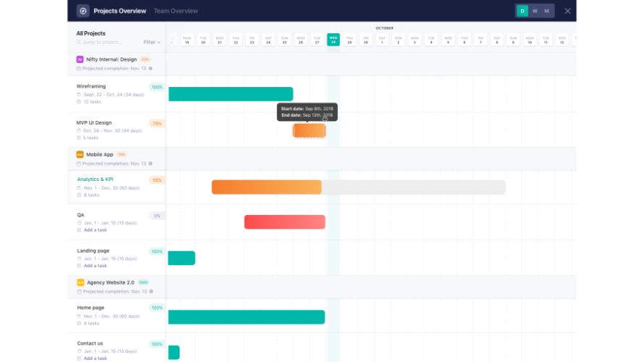Click calendar icon beside MVP UI Design dates
Screen dimensions: 644x362
tap(79, 130)
